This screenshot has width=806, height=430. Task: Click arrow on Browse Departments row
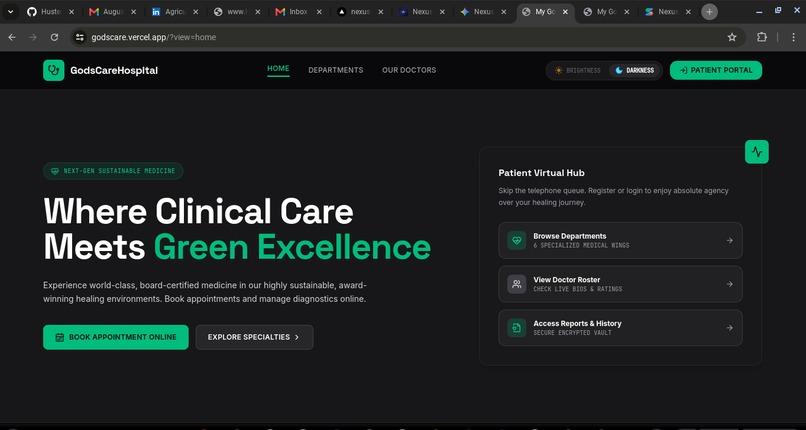tap(729, 240)
